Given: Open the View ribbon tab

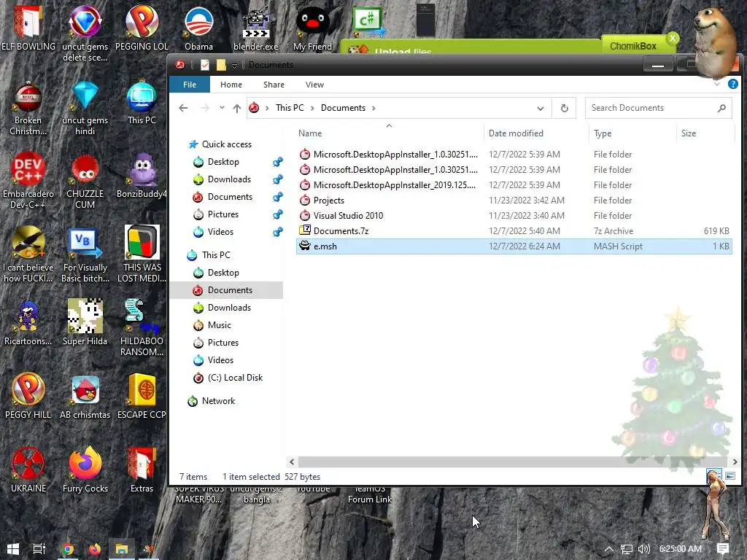Looking at the screenshot, I should 314,85.
